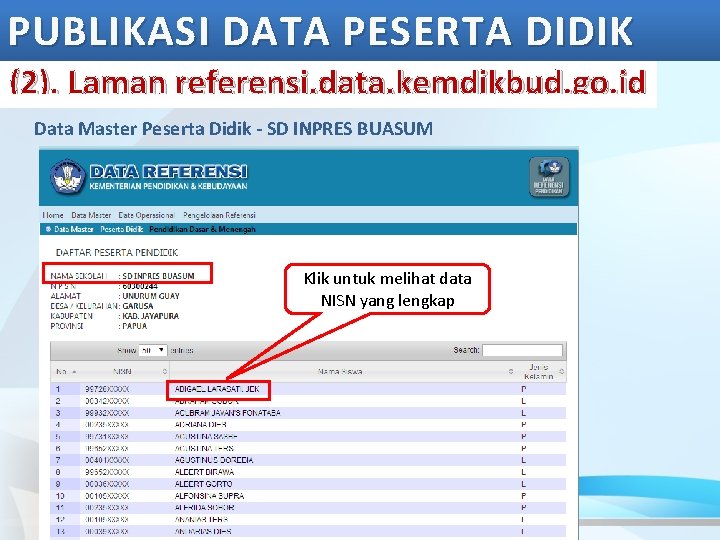
Task: Open student ACLBRAM JAVAN'S FONATABA record
Action: pos(227,413)
